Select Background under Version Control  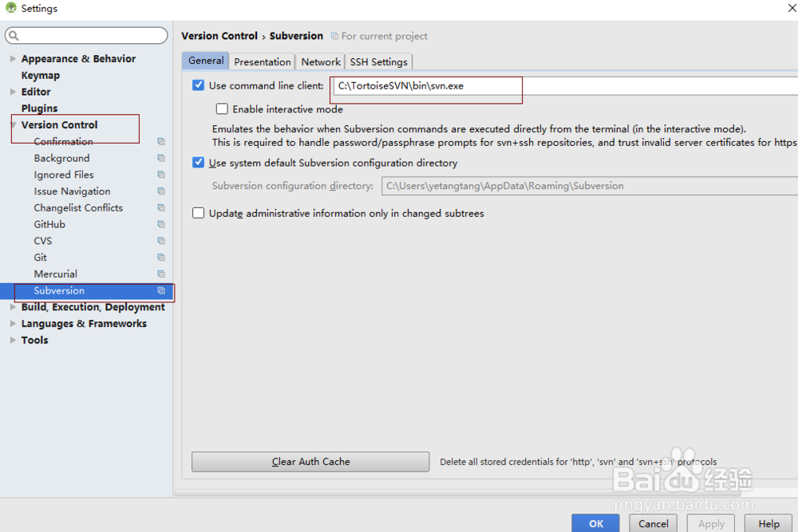(61, 158)
